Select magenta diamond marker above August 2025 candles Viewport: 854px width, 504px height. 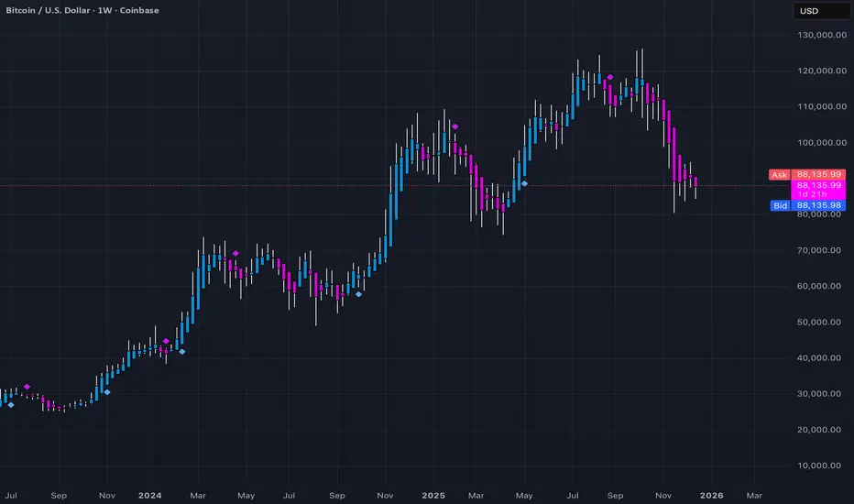click(610, 77)
